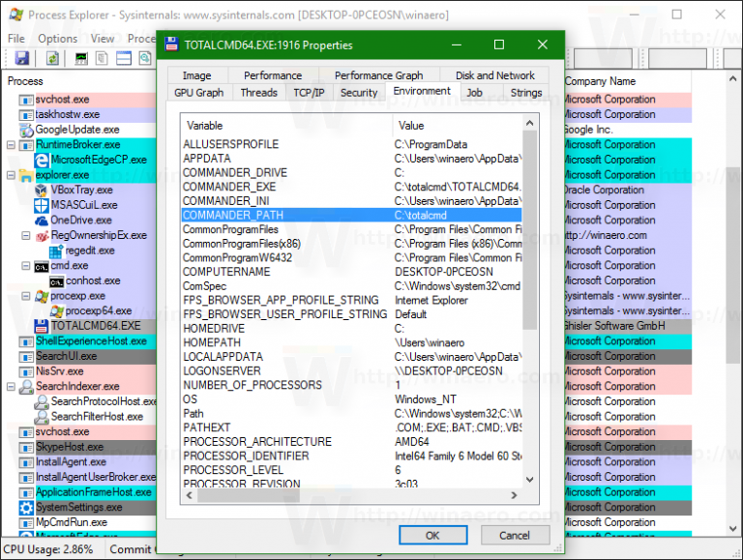This screenshot has width=743, height=560.
Task: Click the environment list vertical scrollbar thumb
Action: point(530,230)
